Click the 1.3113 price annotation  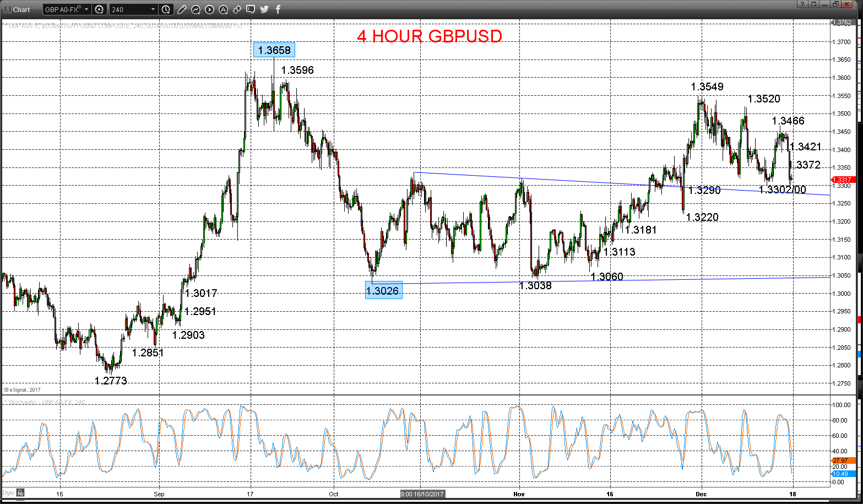pyautogui.click(x=619, y=252)
